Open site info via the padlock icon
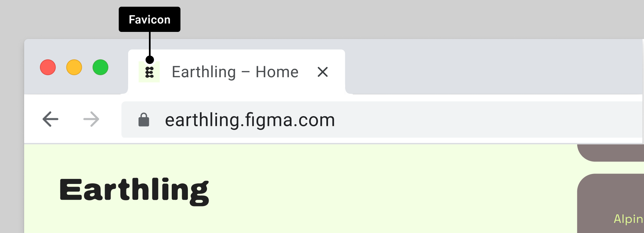The width and height of the screenshot is (644, 233). 144,120
